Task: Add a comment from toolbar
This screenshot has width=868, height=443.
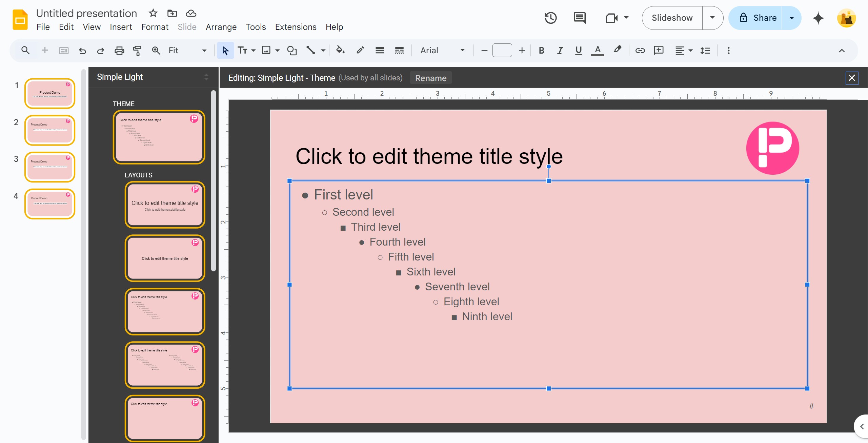Action: pyautogui.click(x=659, y=51)
